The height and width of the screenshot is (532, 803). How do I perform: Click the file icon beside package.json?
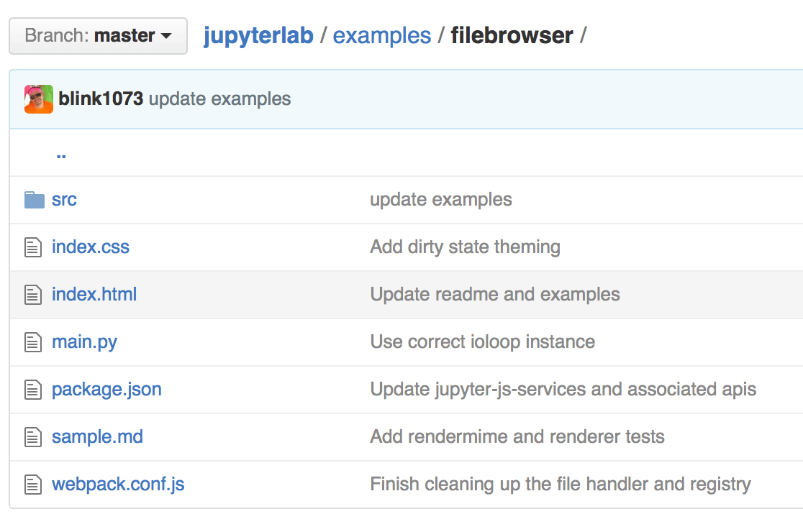click(x=32, y=389)
